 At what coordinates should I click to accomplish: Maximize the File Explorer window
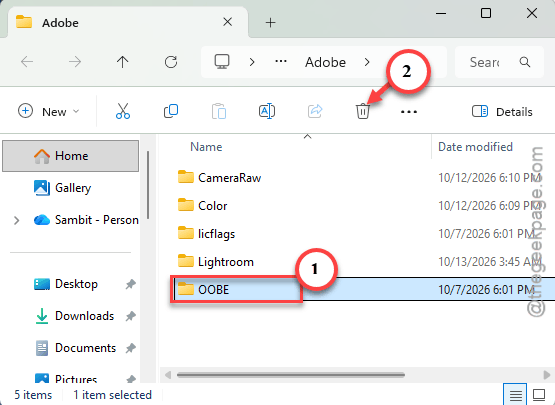[x=486, y=13]
